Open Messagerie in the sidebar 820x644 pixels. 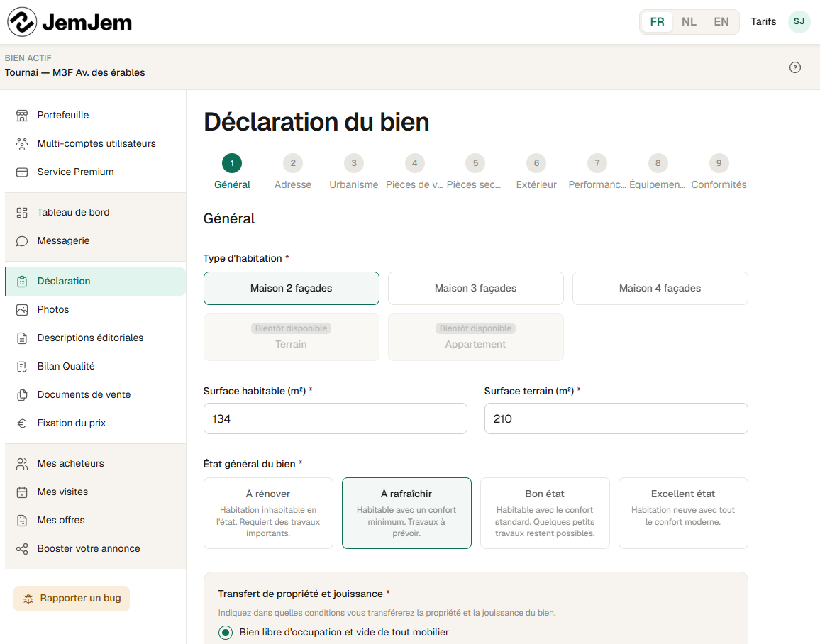[95, 241]
